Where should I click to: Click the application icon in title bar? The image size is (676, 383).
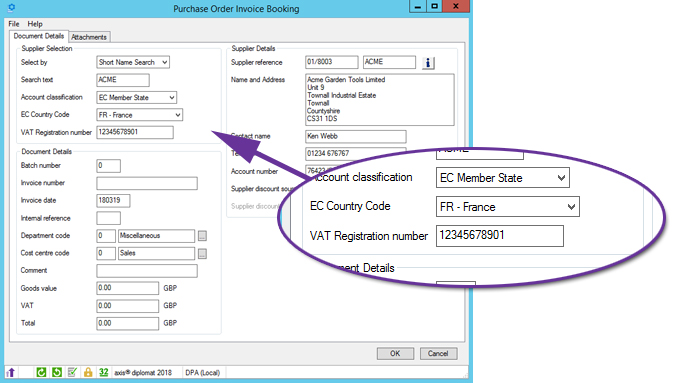click(x=12, y=8)
